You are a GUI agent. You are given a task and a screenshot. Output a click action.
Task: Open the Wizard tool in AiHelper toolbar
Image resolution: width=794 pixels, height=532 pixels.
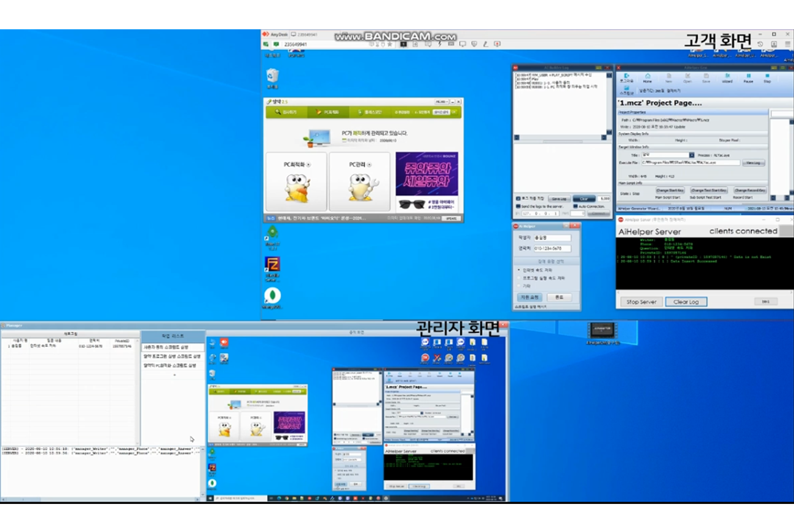click(727, 77)
